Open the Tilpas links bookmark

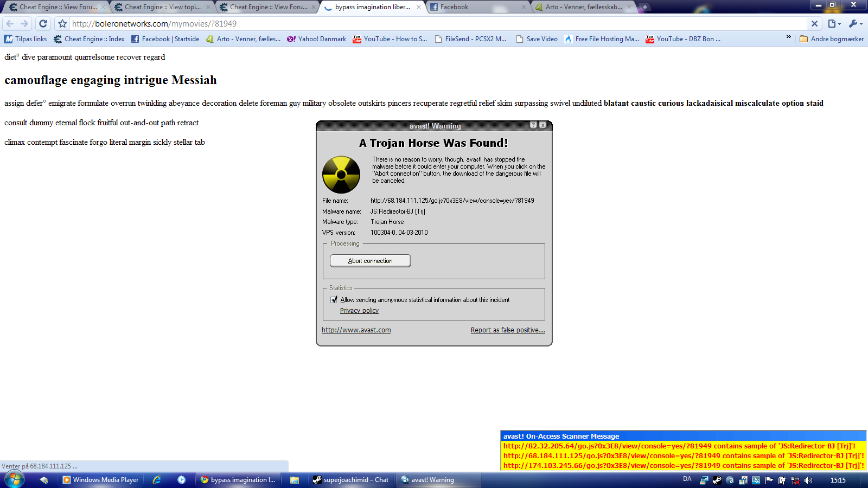pyautogui.click(x=25, y=39)
